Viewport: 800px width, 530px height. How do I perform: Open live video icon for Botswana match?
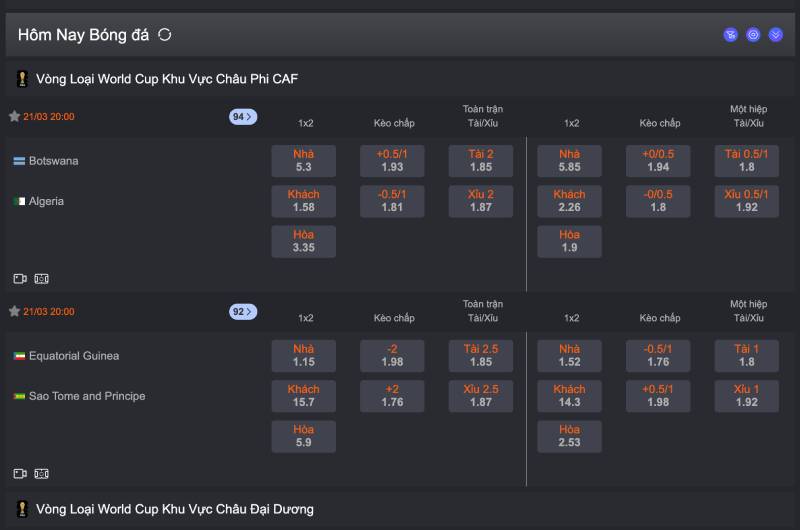click(x=20, y=279)
